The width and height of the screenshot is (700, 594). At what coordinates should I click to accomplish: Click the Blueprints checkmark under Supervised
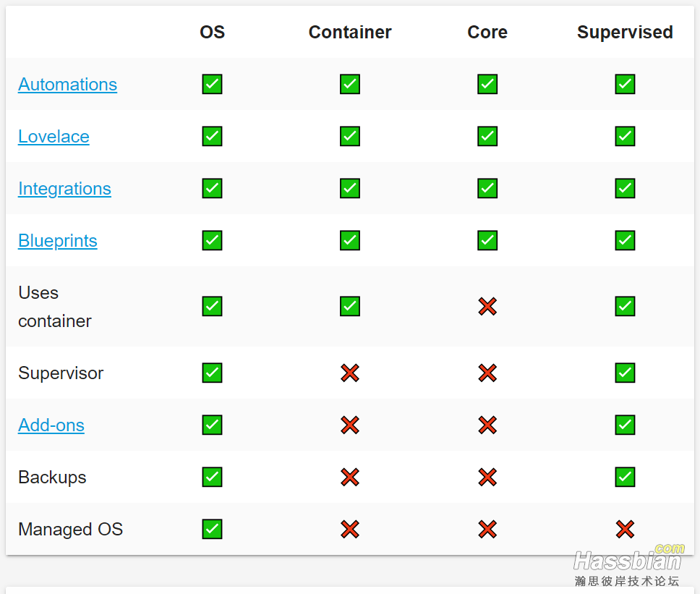(625, 241)
